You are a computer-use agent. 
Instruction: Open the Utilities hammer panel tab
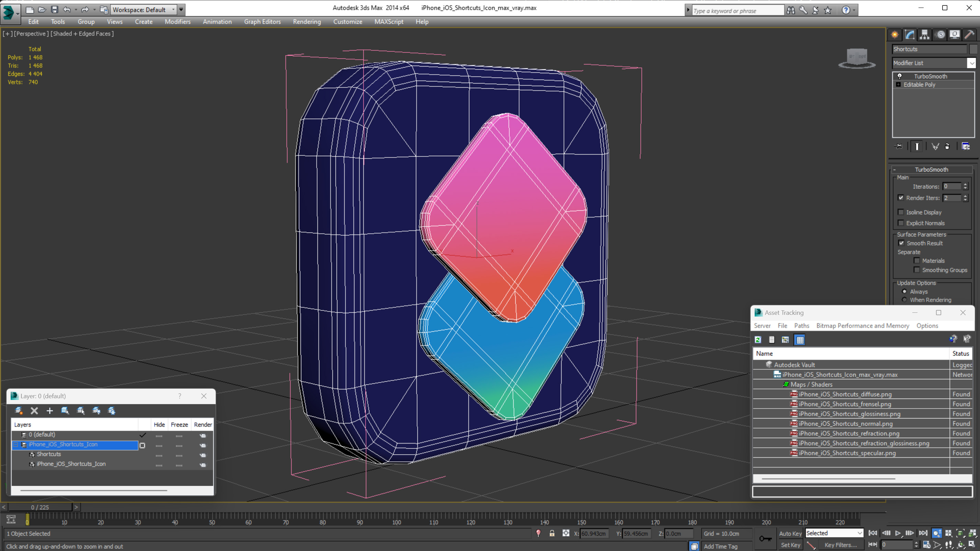pos(969,35)
